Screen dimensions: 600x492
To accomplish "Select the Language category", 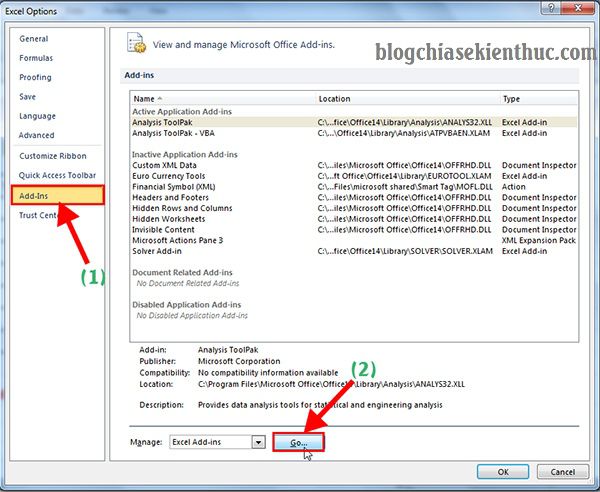I will [38, 116].
